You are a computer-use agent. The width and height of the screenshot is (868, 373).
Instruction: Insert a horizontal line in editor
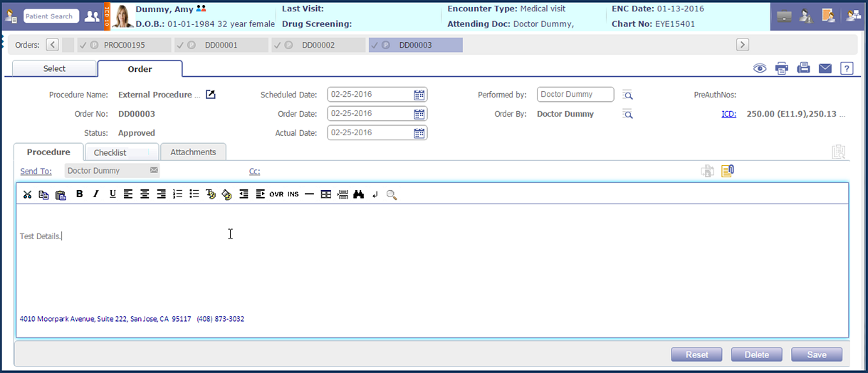(x=309, y=194)
